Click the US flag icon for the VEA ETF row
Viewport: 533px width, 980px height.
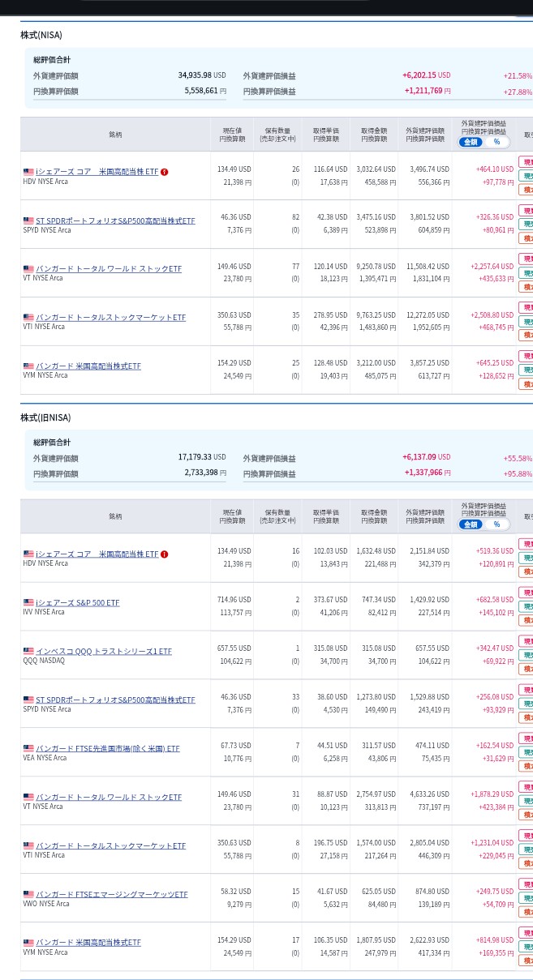[28, 748]
